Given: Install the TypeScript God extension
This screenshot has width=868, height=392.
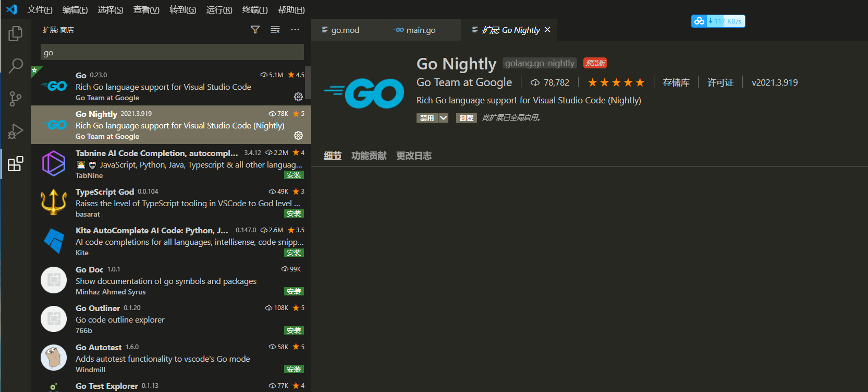Looking at the screenshot, I should 294,213.
